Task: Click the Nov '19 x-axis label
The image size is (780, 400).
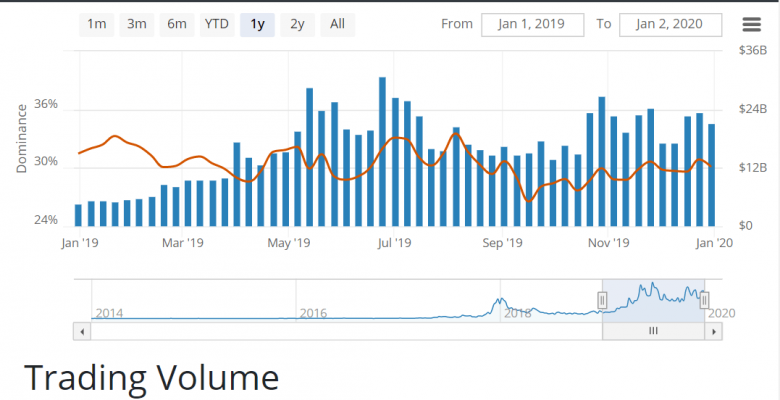Action: click(x=608, y=243)
